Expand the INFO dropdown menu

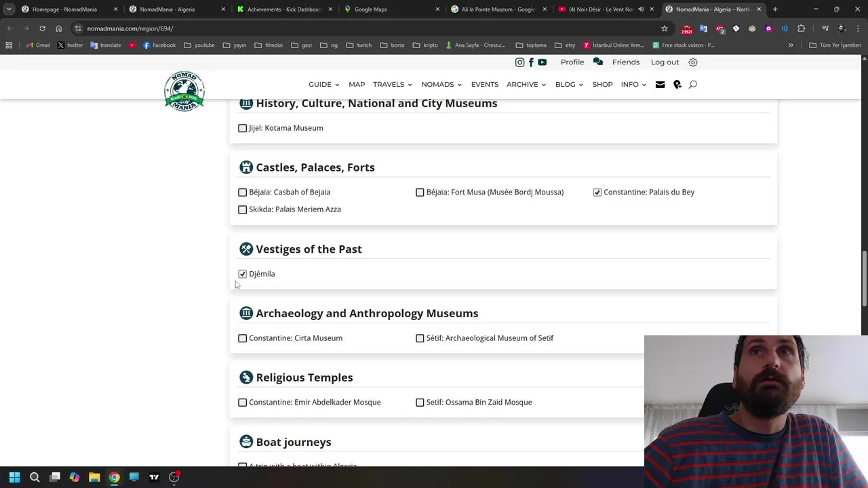634,85
